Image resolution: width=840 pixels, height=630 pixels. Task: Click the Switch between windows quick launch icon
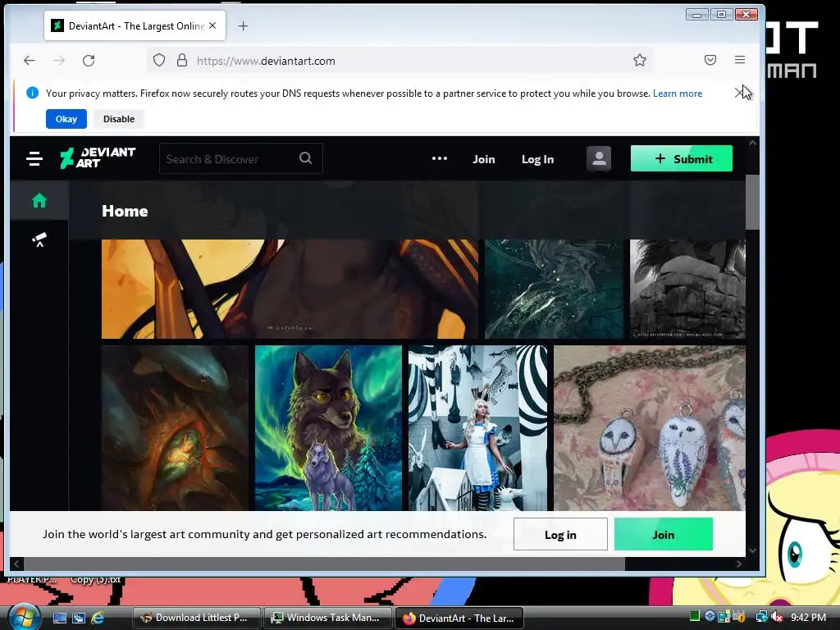79,618
